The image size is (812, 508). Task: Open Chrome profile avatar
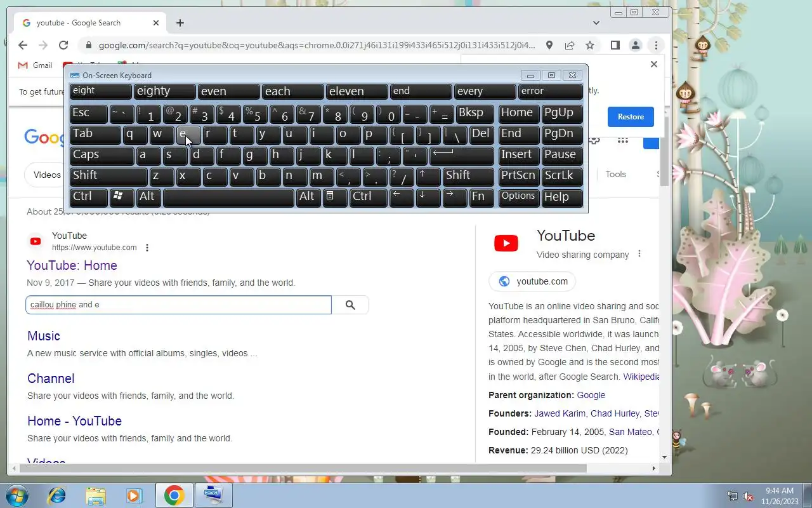pos(635,45)
